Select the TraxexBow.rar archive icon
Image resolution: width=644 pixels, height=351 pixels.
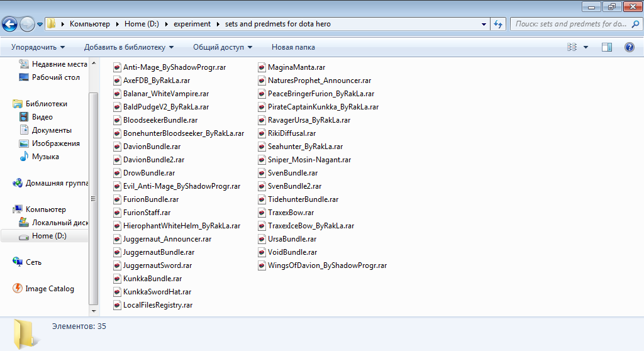point(262,213)
